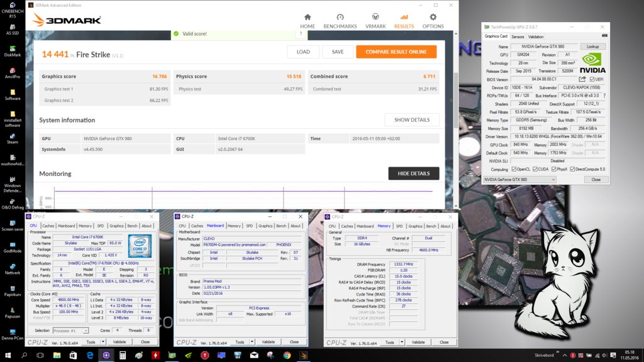Image resolution: width=644 pixels, height=362 pixels.
Task: Open the Processor selection dropdown in CPU-Z
Action: tap(70, 331)
